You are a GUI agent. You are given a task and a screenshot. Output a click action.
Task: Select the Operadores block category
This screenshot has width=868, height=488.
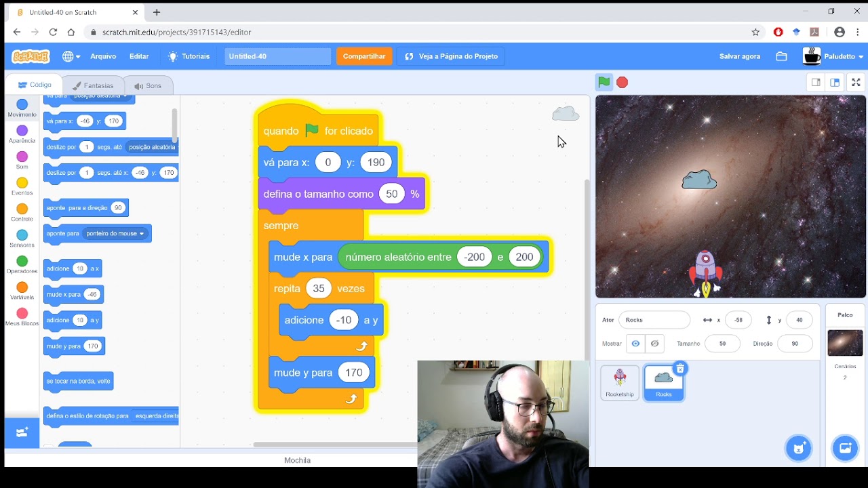click(x=22, y=264)
